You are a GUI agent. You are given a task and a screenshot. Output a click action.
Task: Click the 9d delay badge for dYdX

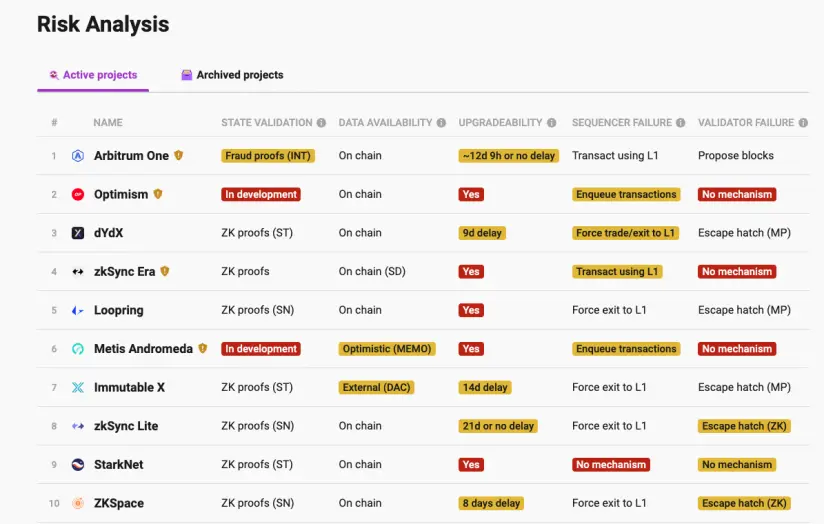[x=482, y=233]
